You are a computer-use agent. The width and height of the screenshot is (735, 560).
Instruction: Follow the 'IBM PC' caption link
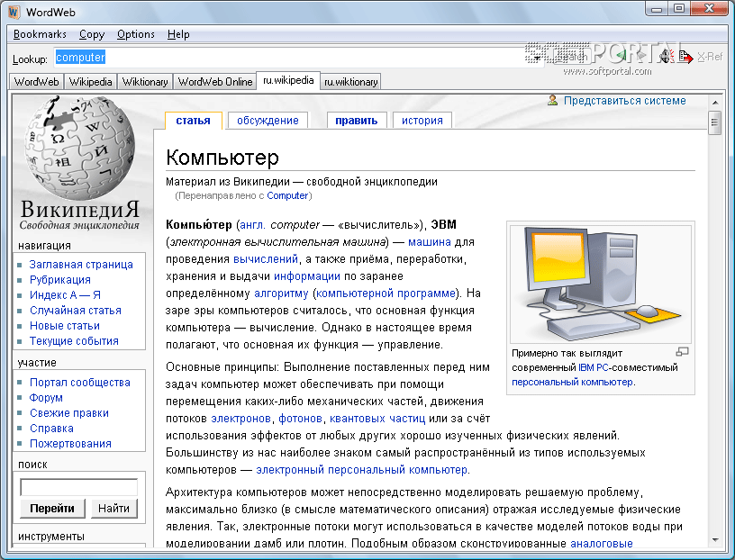(594, 367)
